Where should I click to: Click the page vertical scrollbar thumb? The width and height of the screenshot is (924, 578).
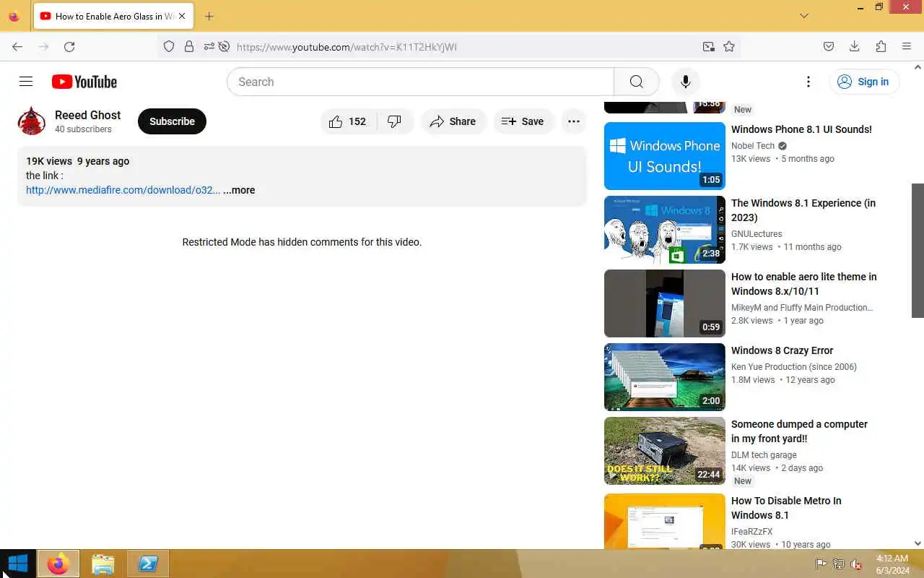[918, 250]
